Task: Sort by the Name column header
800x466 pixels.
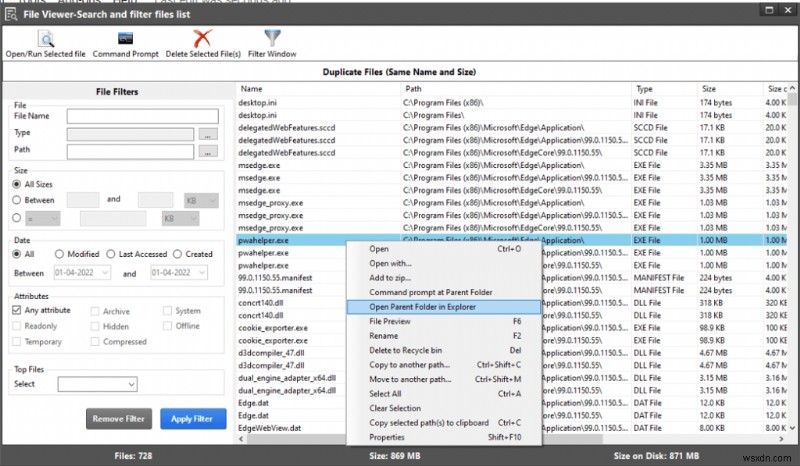Action: tap(318, 89)
